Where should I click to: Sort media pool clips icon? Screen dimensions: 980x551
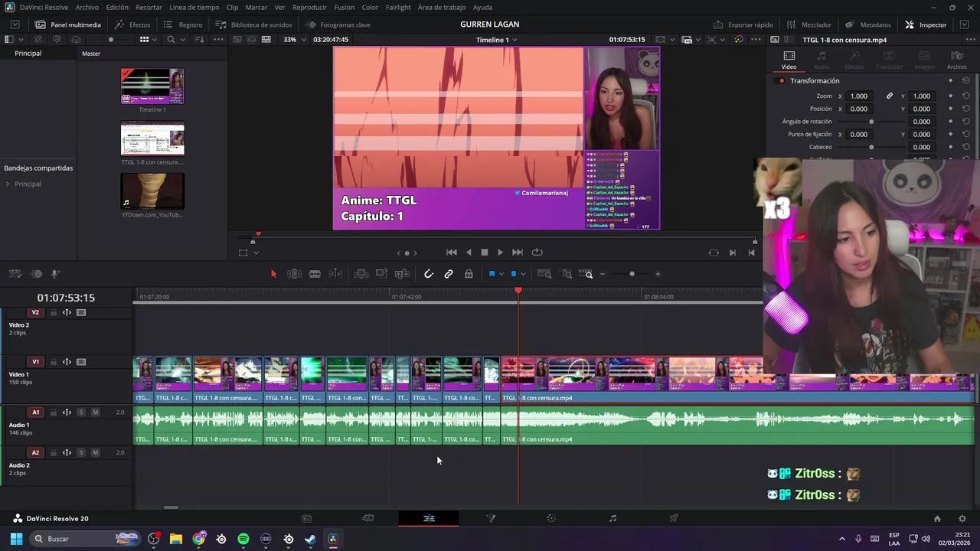pyautogui.click(x=199, y=39)
